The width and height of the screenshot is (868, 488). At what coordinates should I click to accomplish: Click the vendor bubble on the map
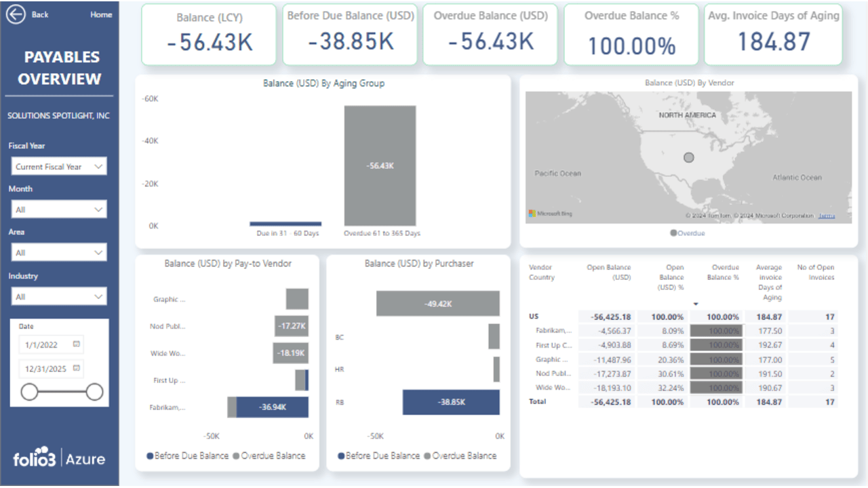coord(689,157)
